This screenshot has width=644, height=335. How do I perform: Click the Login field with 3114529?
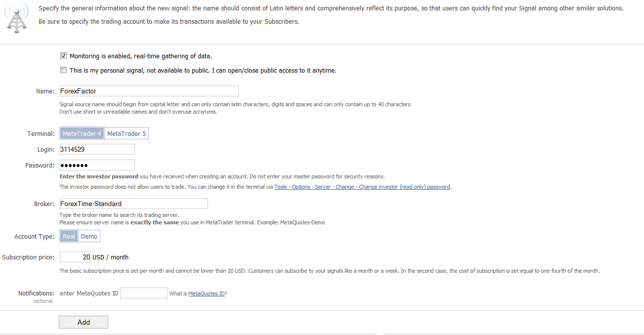(97, 149)
